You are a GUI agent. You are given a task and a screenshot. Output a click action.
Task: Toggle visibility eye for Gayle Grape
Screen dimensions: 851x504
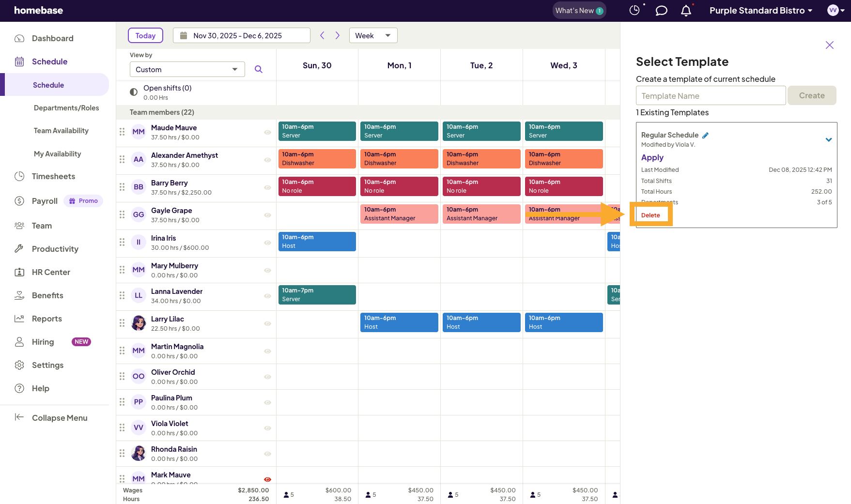click(x=267, y=215)
